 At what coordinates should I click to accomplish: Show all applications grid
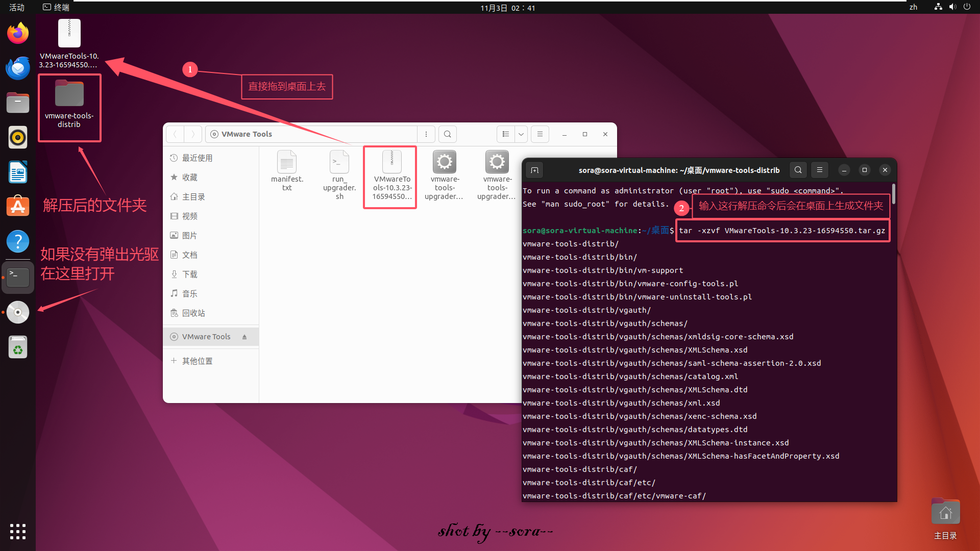click(18, 532)
